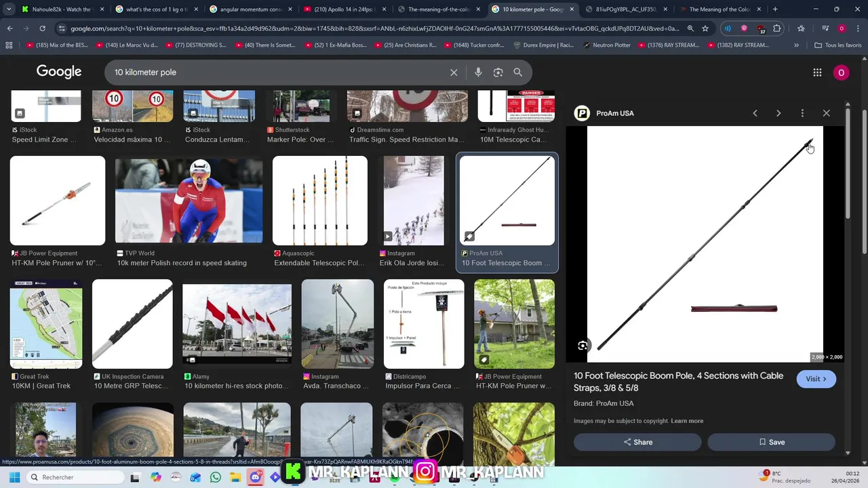The height and width of the screenshot is (488, 868).
Task: Open Discord from the taskbar
Action: point(255,477)
